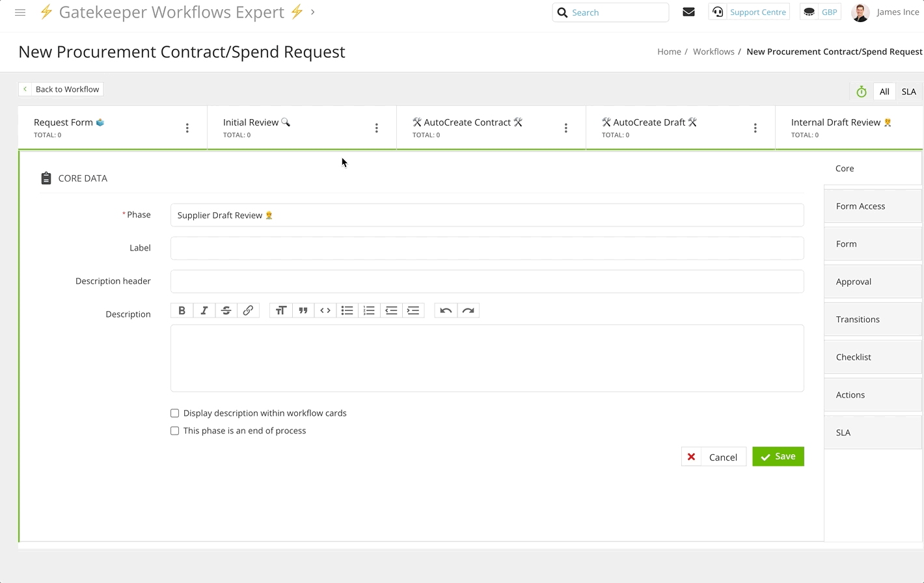The image size is (924, 583).
Task: Insert a code block in description
Action: point(325,310)
